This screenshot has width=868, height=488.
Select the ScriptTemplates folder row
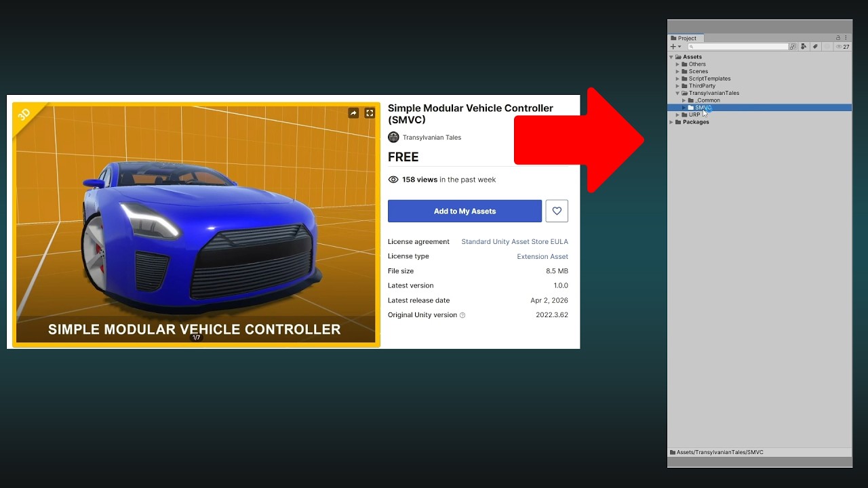(760, 79)
